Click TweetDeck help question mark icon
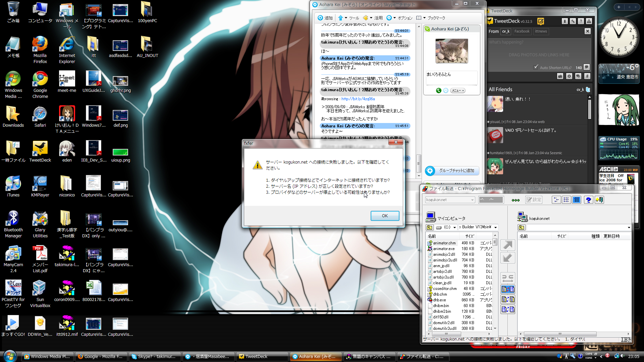The height and width of the screenshot is (362, 644). pos(581,21)
